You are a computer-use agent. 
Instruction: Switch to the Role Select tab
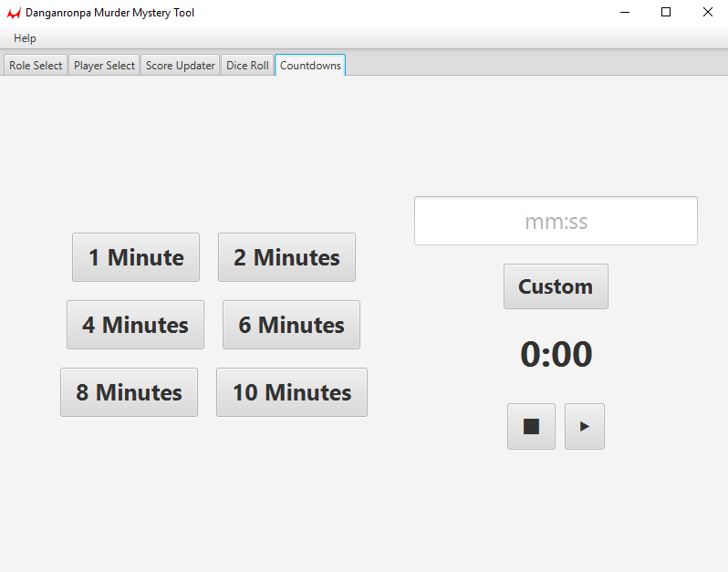(x=36, y=66)
